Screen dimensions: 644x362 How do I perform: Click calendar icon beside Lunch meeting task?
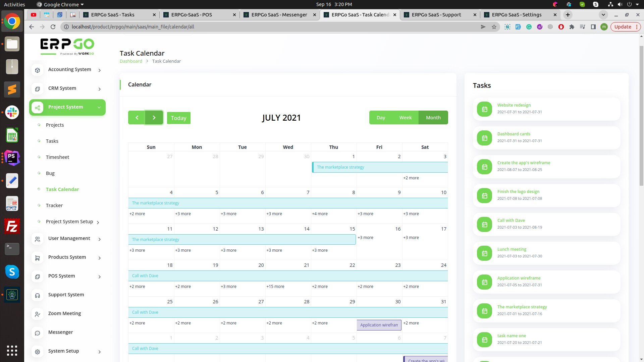(484, 253)
